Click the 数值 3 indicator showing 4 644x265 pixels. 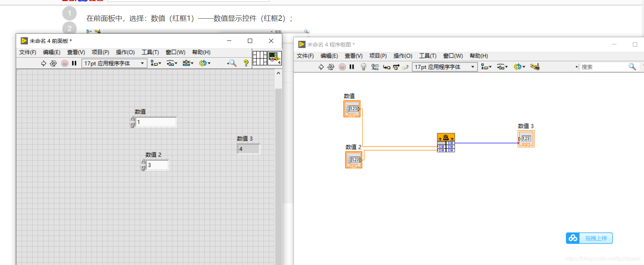(x=248, y=149)
